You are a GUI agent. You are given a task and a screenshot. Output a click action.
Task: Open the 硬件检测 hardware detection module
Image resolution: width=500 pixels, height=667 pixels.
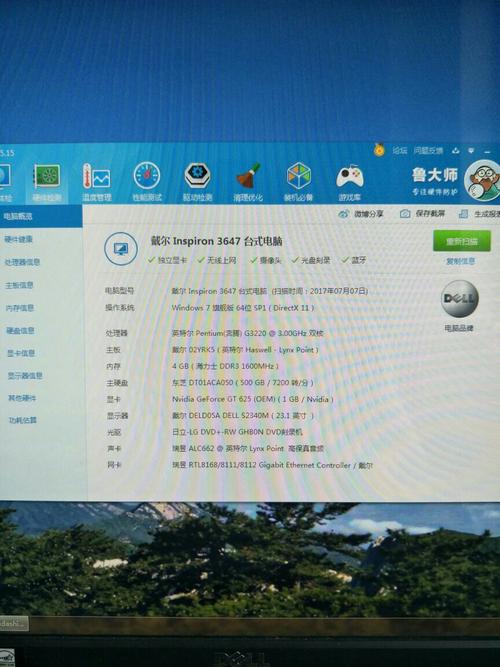tap(47, 182)
